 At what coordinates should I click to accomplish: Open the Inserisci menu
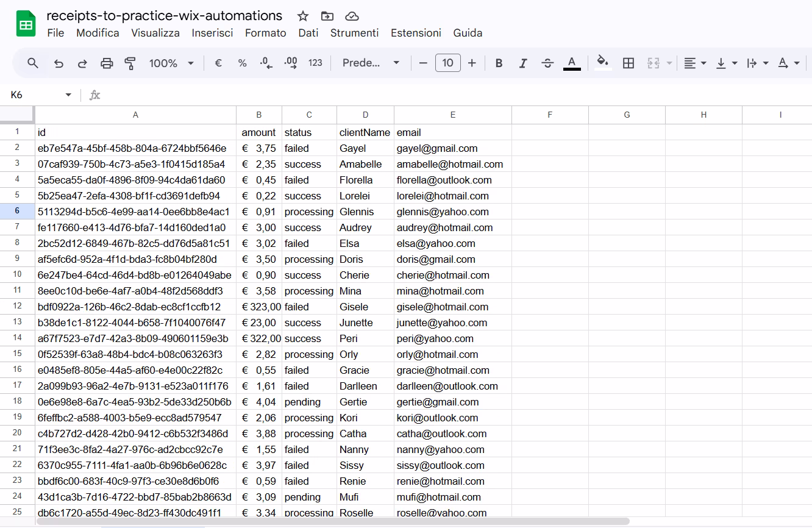pyautogui.click(x=212, y=33)
